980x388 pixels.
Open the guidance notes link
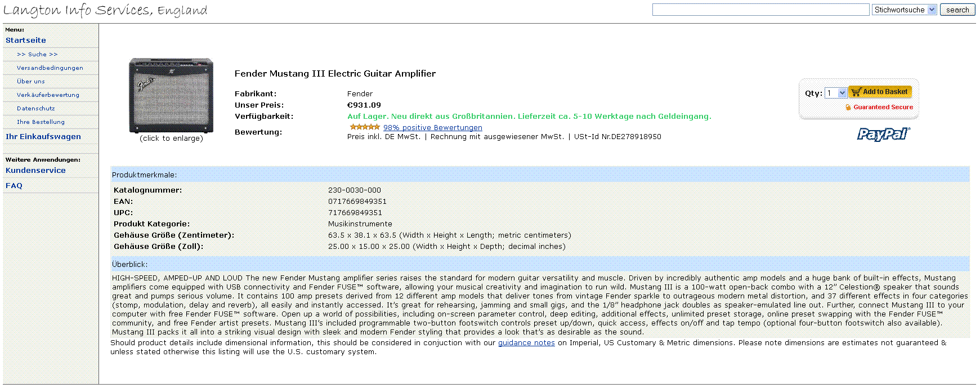click(526, 343)
